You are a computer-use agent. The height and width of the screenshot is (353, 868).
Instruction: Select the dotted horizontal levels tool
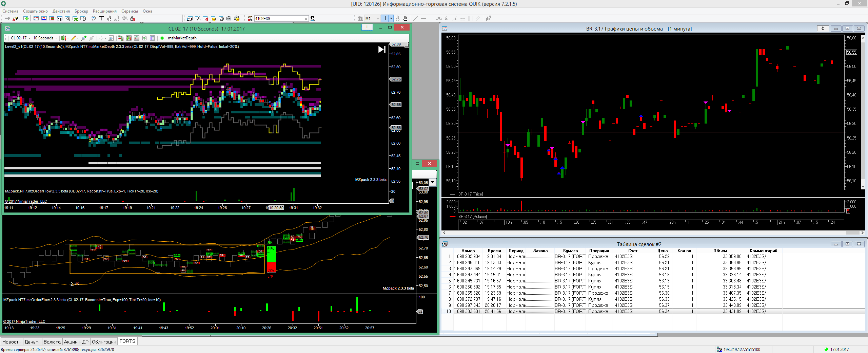[462, 18]
